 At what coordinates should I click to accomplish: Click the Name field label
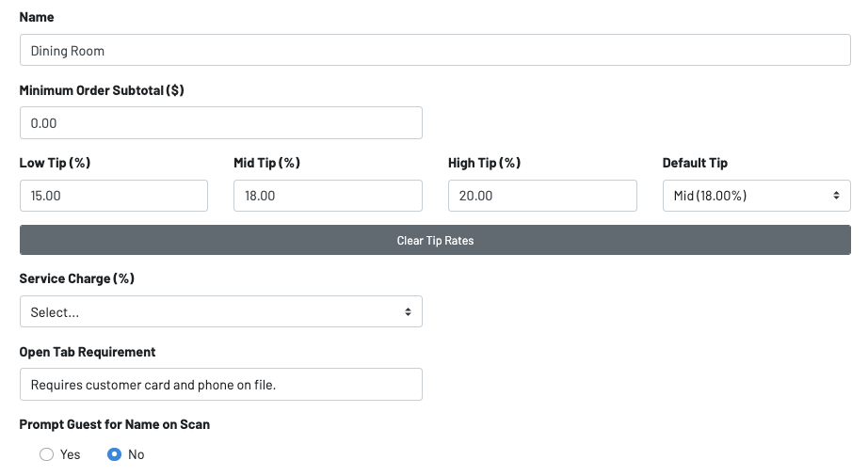[37, 17]
